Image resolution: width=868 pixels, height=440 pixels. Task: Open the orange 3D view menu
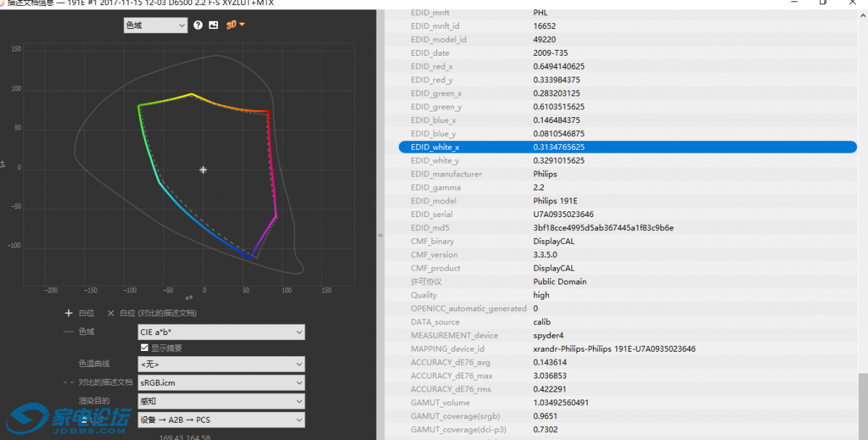point(235,25)
